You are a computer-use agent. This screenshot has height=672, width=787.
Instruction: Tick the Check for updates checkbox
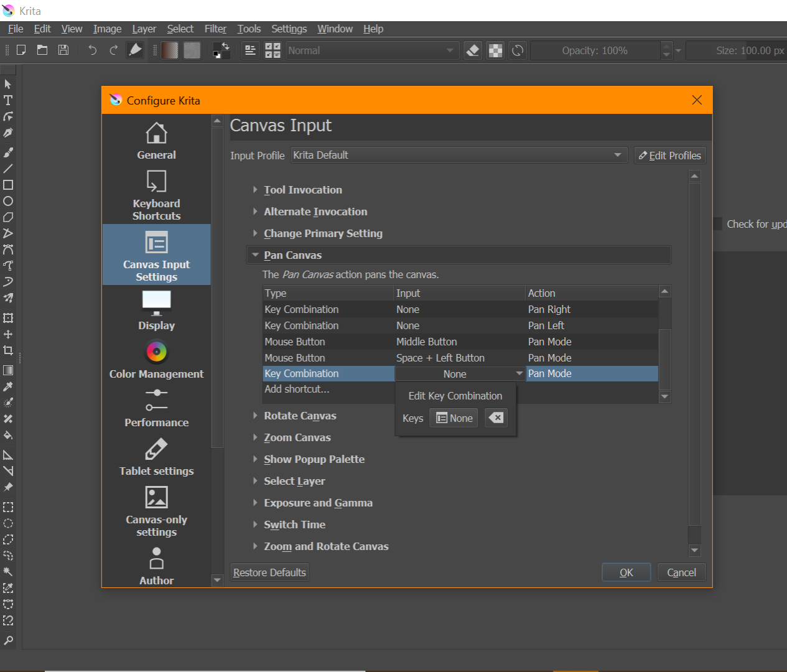(717, 224)
